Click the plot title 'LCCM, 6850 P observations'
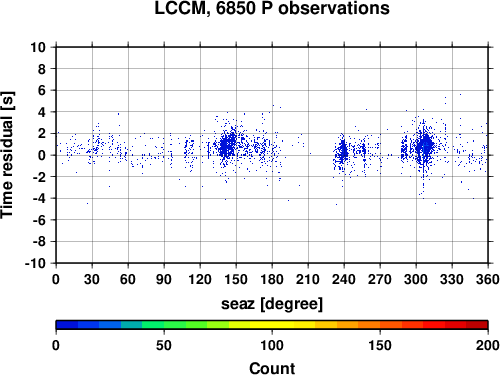This screenshot has width=500, height=375. 272,8
